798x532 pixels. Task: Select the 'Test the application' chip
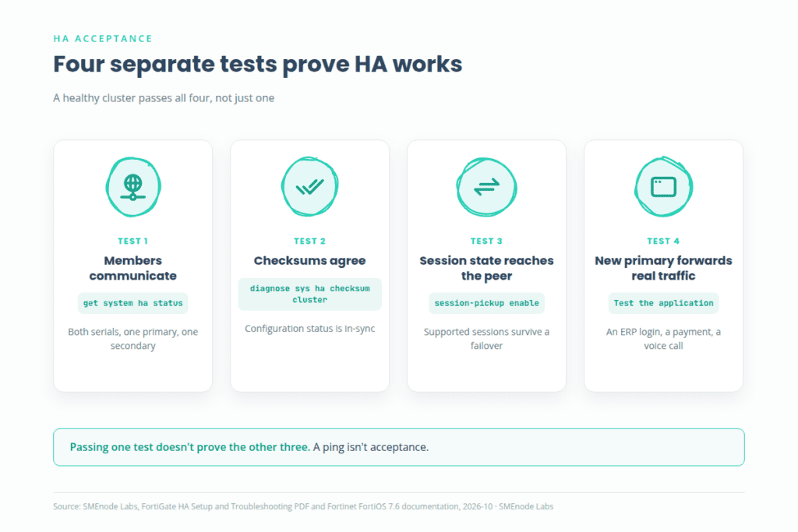664,303
